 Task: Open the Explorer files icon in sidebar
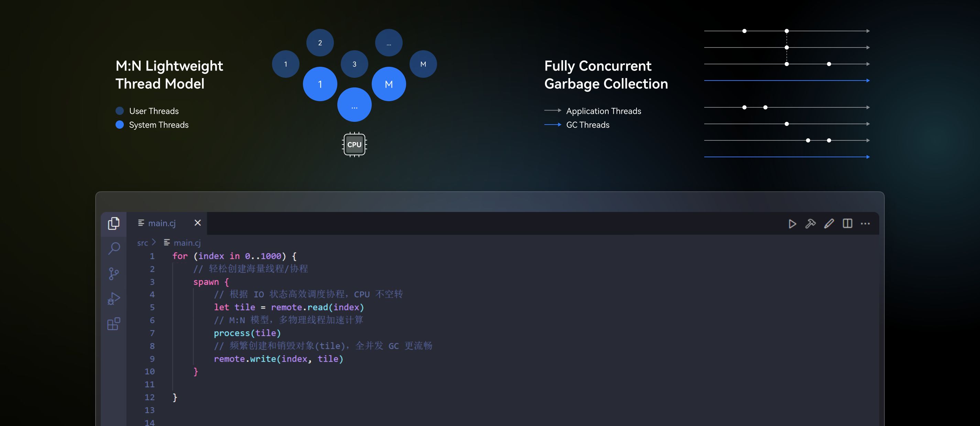pyautogui.click(x=113, y=223)
